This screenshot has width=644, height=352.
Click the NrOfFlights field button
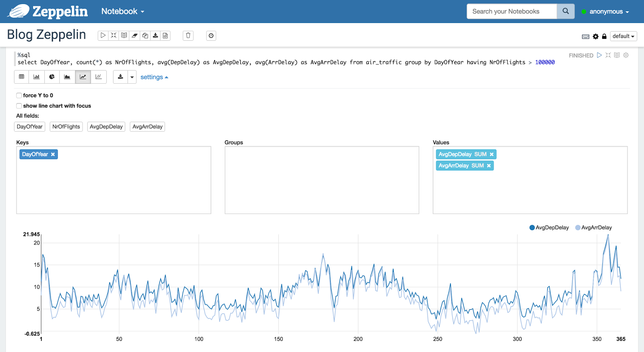[66, 126]
